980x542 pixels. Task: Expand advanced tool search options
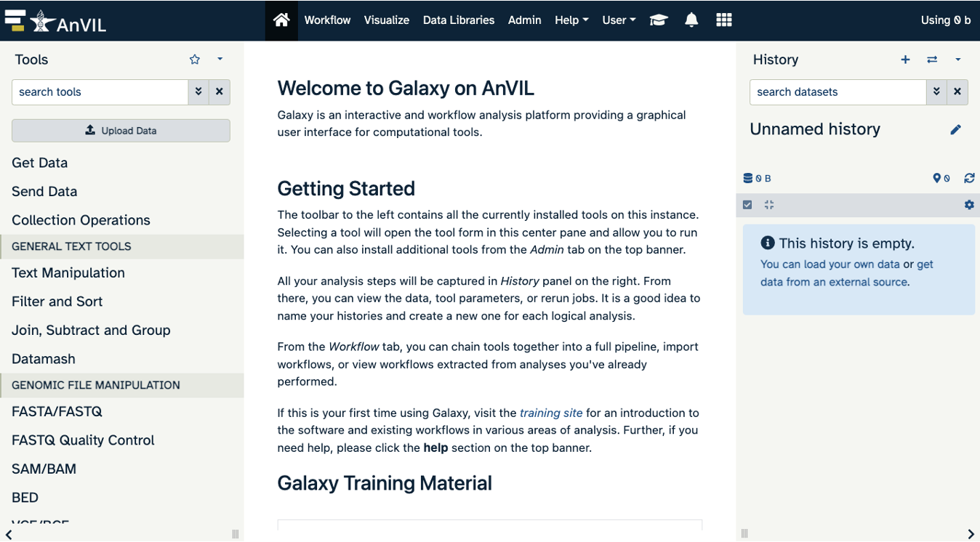[x=198, y=92]
